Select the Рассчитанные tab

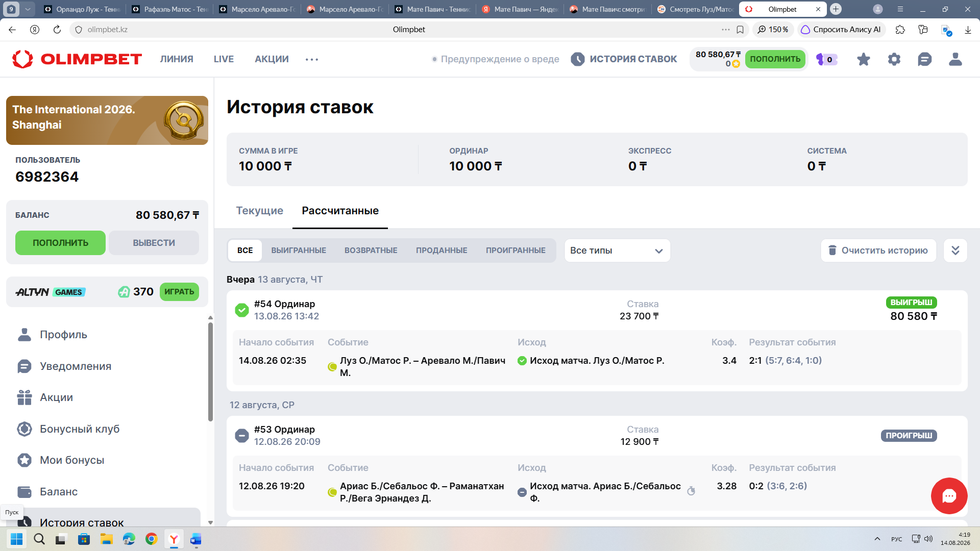pos(340,211)
